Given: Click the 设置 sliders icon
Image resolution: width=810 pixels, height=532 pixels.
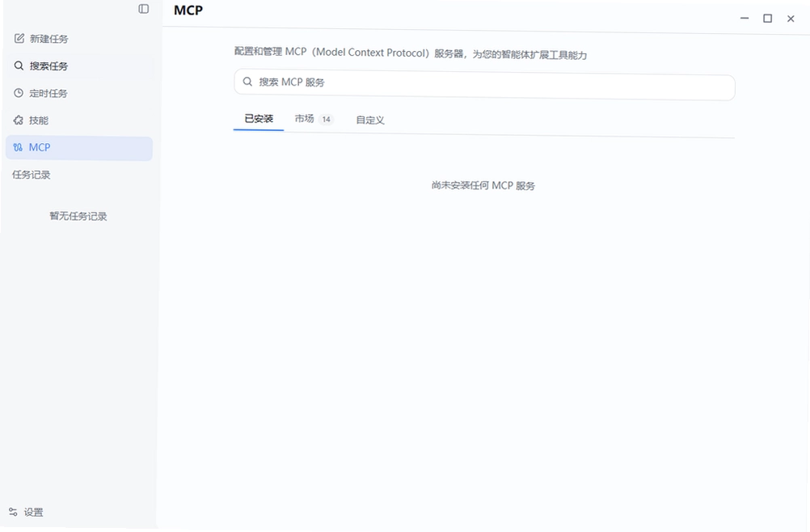Looking at the screenshot, I should 14,512.
